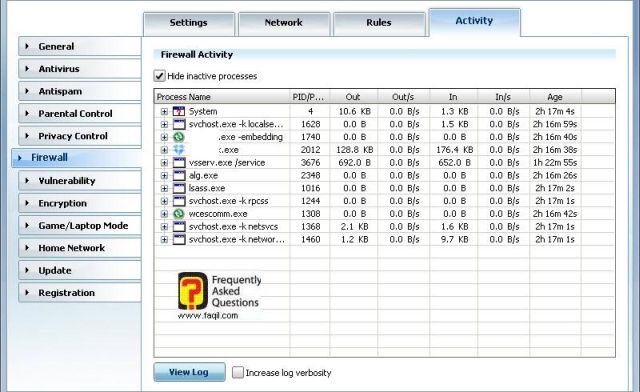Sort by Age column header

pos(555,97)
